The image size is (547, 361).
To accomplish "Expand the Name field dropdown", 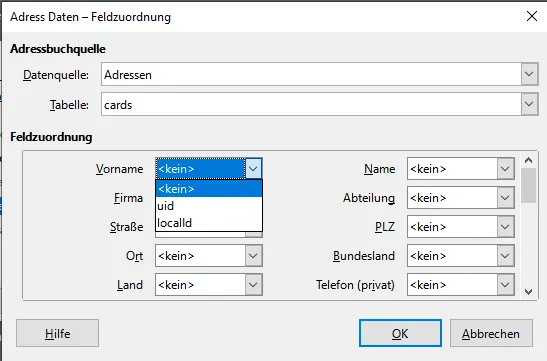I will (x=505, y=169).
